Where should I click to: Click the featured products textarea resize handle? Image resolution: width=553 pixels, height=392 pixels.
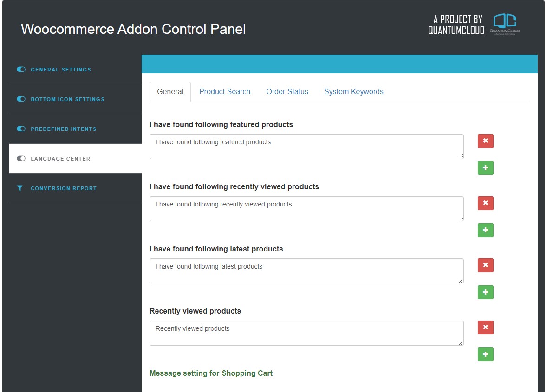(461, 156)
